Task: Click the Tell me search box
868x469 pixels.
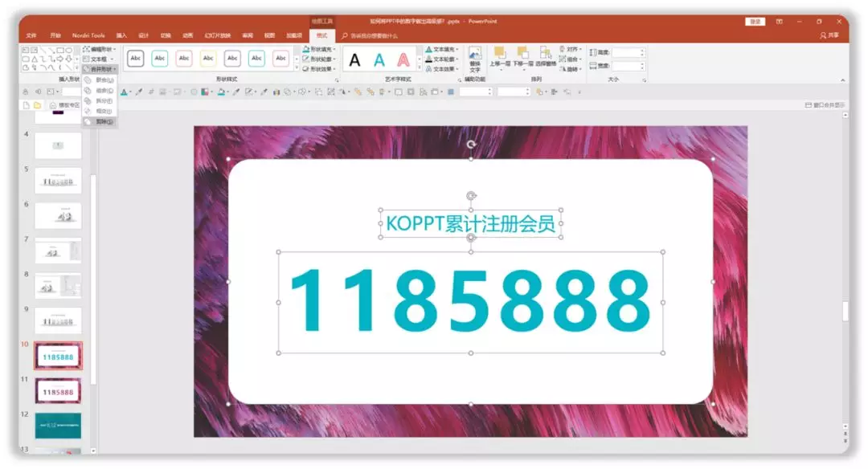Action: [x=370, y=36]
